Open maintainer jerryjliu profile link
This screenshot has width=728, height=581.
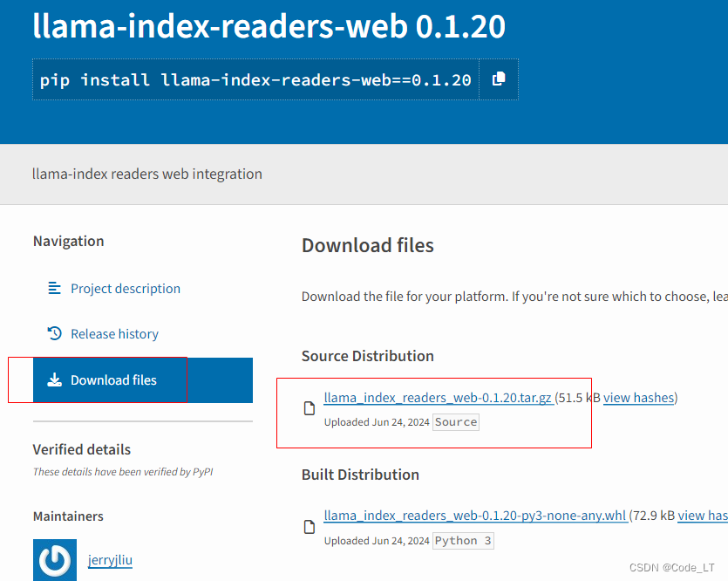pyautogui.click(x=110, y=560)
